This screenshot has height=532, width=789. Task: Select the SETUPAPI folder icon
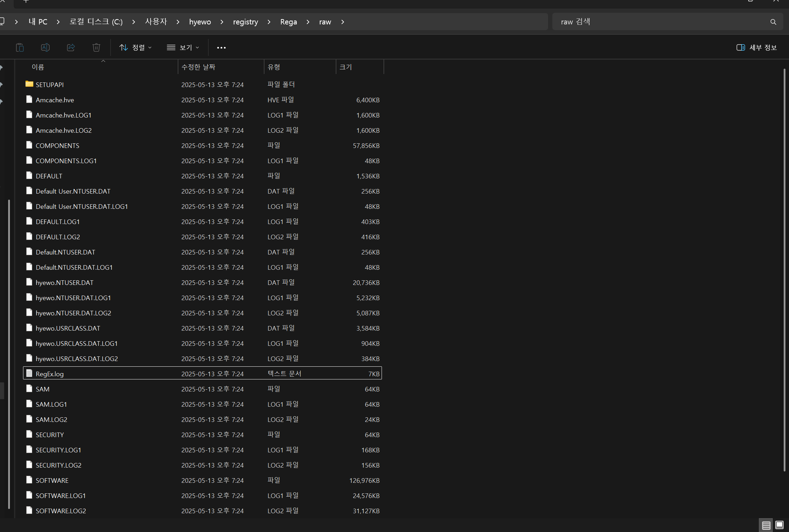(29, 84)
